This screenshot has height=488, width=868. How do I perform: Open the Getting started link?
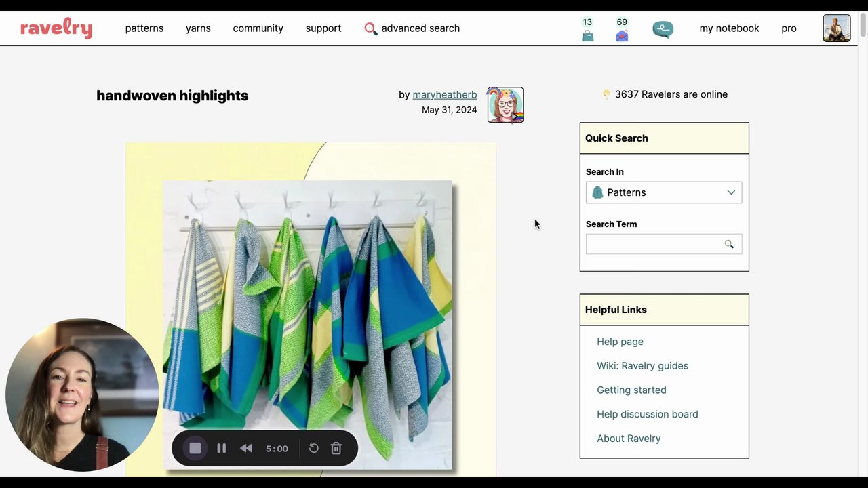click(x=631, y=390)
